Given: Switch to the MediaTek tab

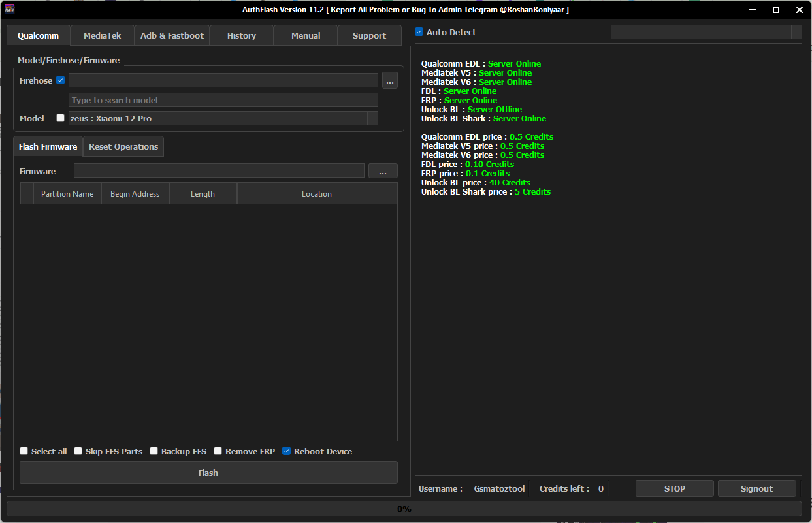Looking at the screenshot, I should [x=102, y=35].
